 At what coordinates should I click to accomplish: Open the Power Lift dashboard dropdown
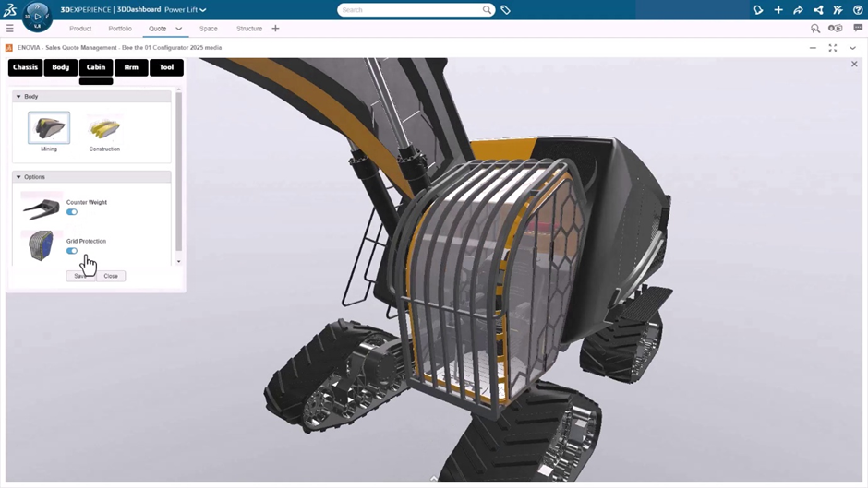click(203, 10)
